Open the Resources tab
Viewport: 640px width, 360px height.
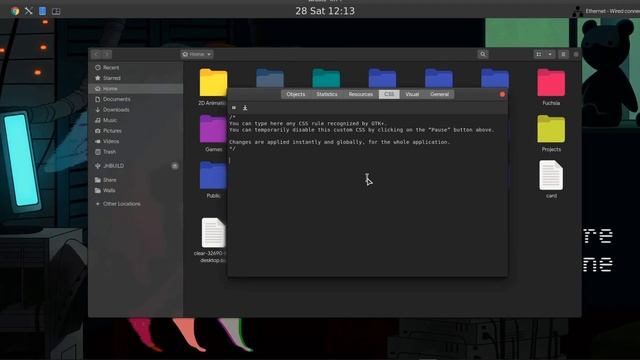pyautogui.click(x=360, y=94)
